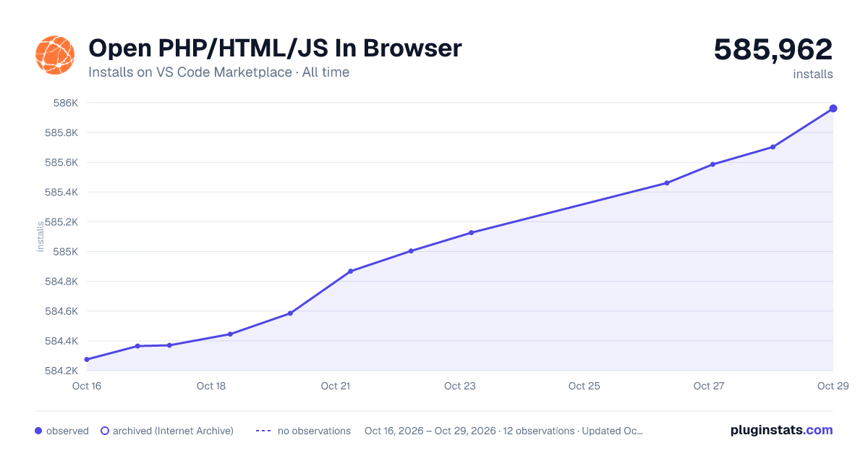Viewport: 868px width, 456px height.
Task: Click the rotated installs y-axis title
Action: coord(41,237)
